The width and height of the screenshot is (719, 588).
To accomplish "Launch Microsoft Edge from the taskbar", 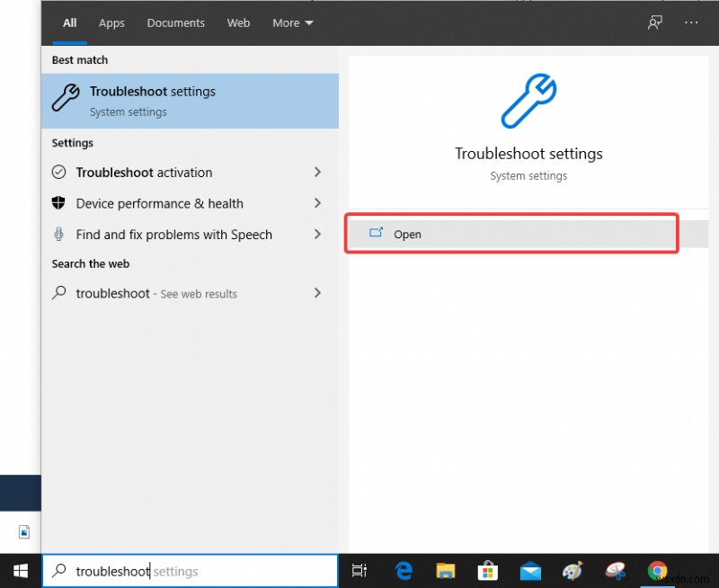I will click(x=404, y=570).
